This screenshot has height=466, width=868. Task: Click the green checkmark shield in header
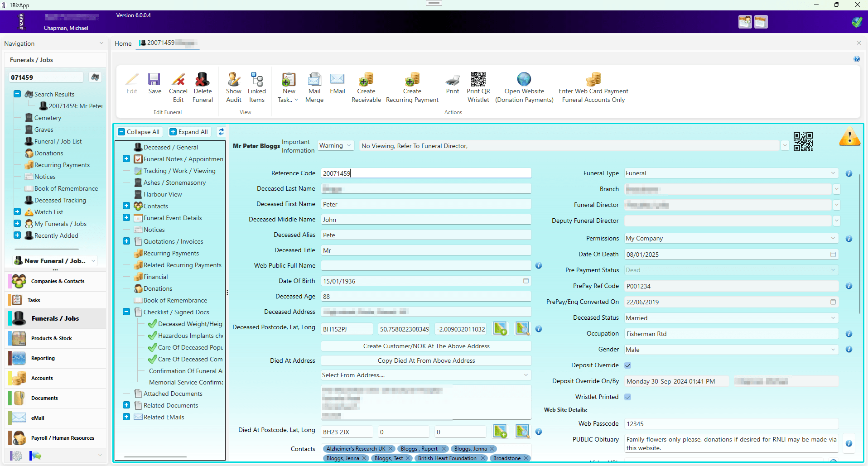[857, 22]
